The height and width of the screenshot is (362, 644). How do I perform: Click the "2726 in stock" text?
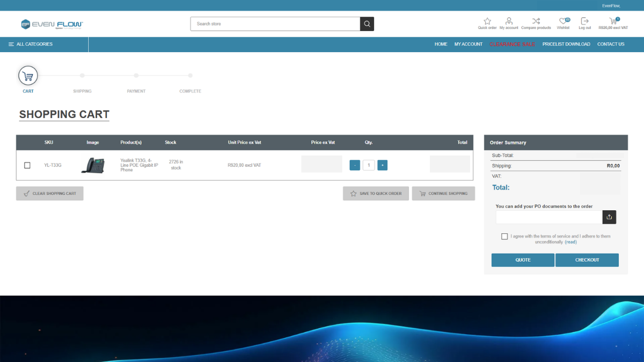(175, 165)
